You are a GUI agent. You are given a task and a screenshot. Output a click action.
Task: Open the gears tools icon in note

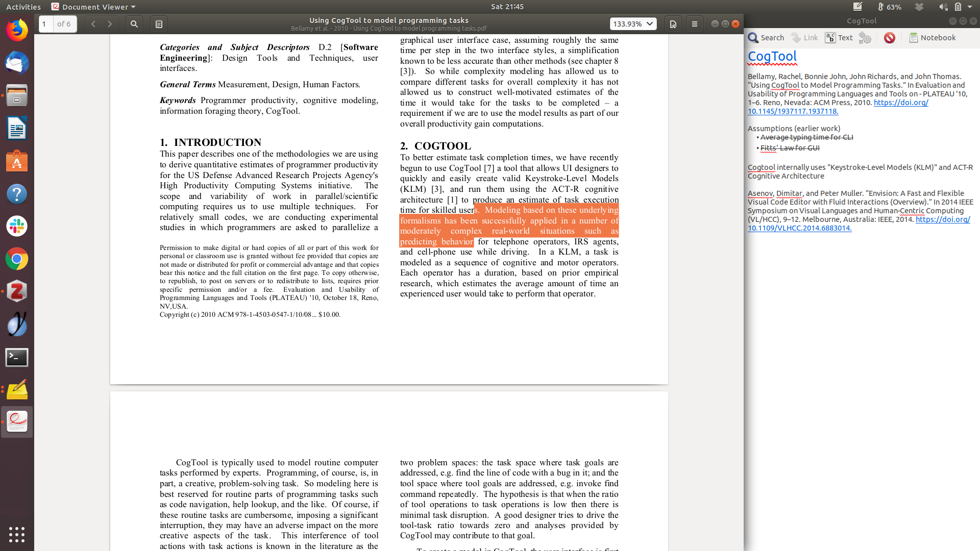[865, 38]
